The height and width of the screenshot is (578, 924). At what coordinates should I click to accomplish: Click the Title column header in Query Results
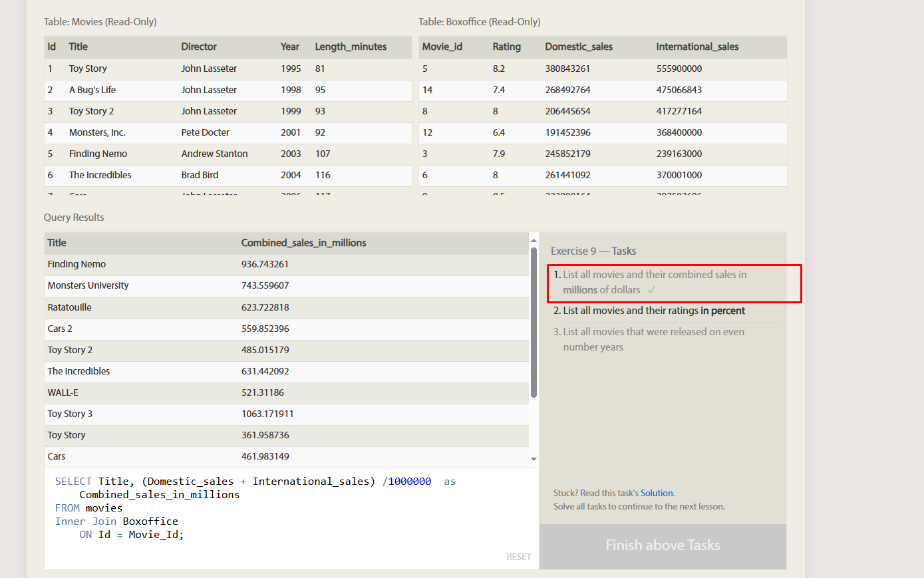[57, 243]
